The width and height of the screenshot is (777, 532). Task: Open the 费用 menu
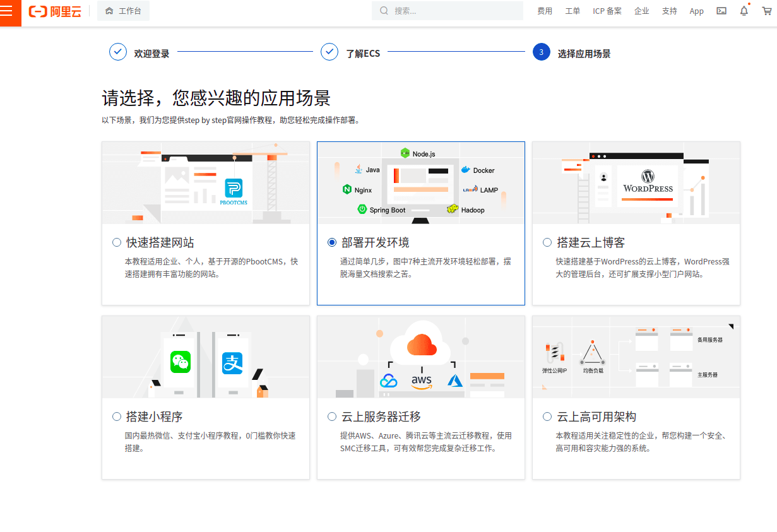[545, 11]
